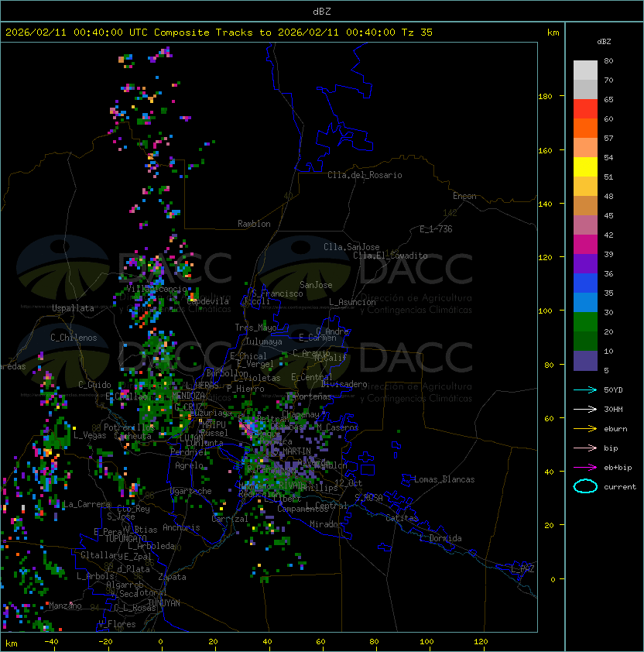Click the Carrizal map label
644x652 pixels.
coord(230,519)
